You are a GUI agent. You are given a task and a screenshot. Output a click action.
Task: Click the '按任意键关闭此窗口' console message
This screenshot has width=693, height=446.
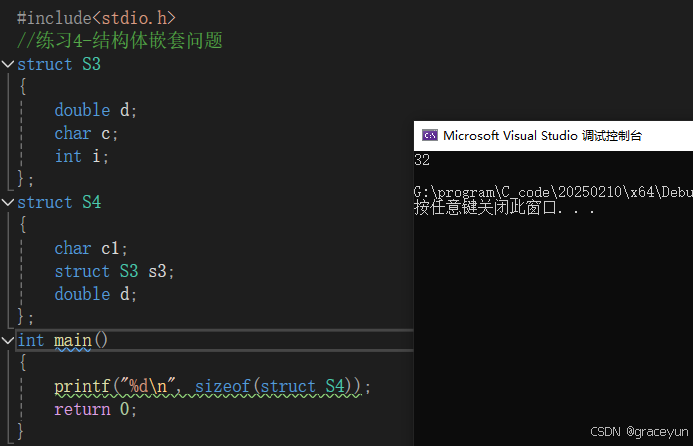(504, 208)
